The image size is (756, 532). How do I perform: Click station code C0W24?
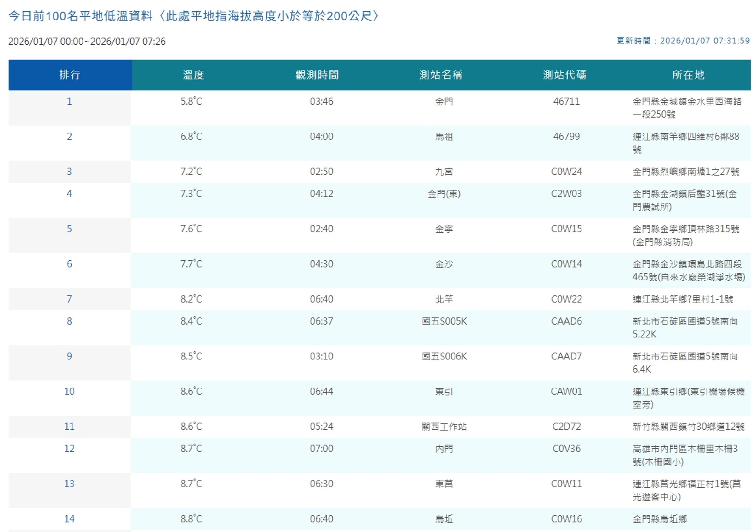[566, 172]
